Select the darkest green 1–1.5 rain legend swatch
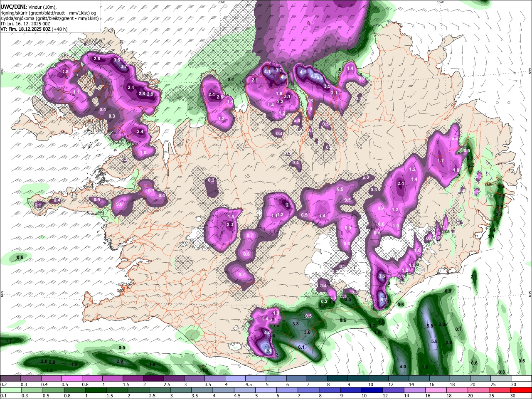This screenshot has height=399, width=532. tap(96, 390)
